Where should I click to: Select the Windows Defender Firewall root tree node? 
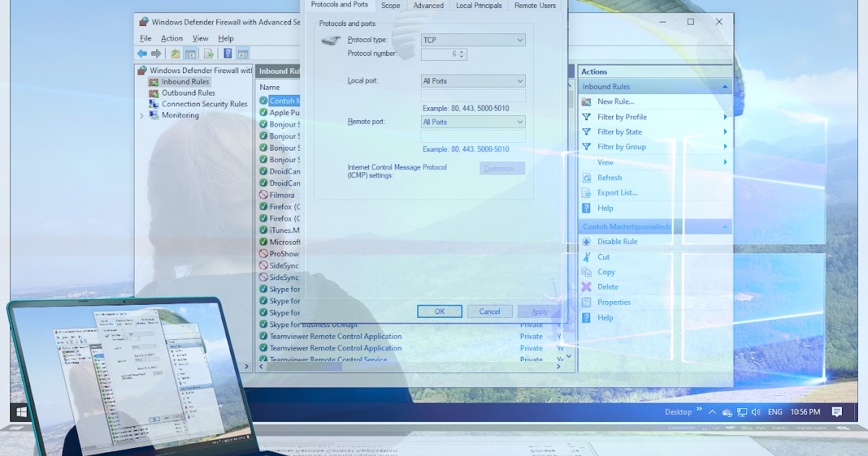(200, 71)
